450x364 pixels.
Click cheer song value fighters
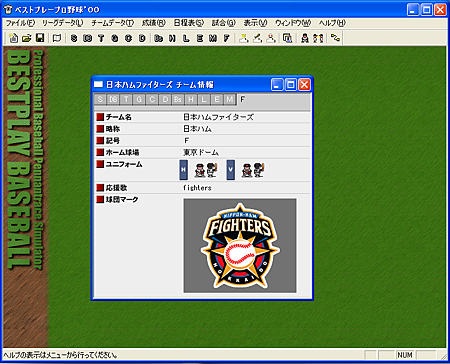click(197, 188)
